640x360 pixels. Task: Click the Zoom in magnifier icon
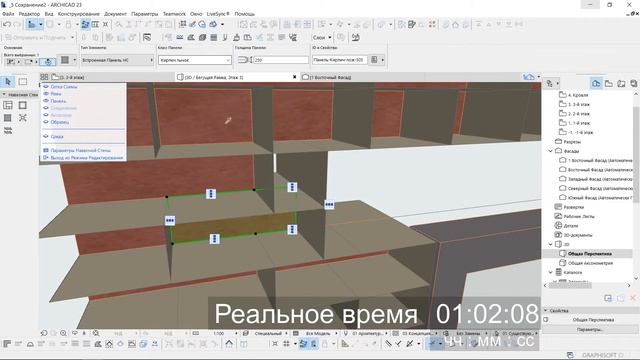coord(63,333)
